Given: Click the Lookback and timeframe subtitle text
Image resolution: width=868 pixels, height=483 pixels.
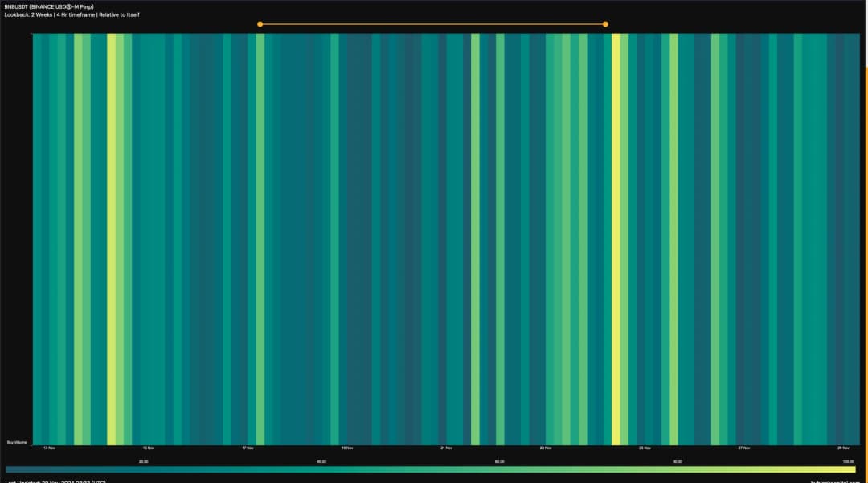Looking at the screenshot, I should (72, 15).
